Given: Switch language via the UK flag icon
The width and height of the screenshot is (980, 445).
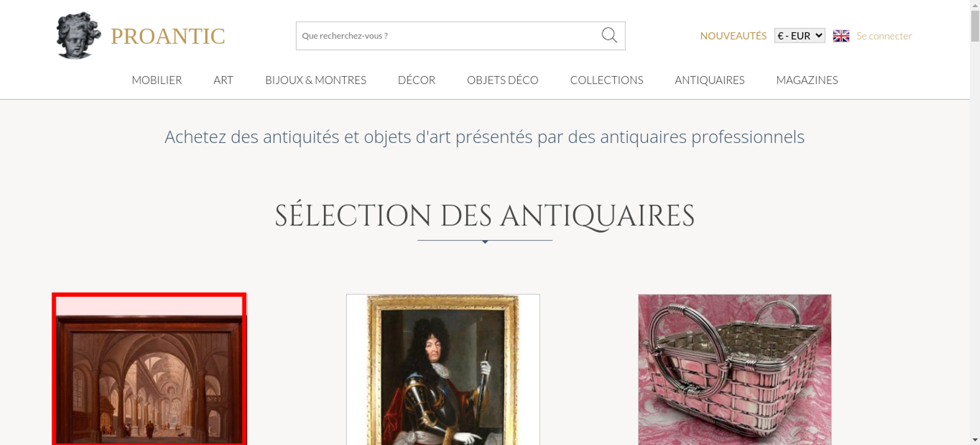Looking at the screenshot, I should [x=841, y=36].
